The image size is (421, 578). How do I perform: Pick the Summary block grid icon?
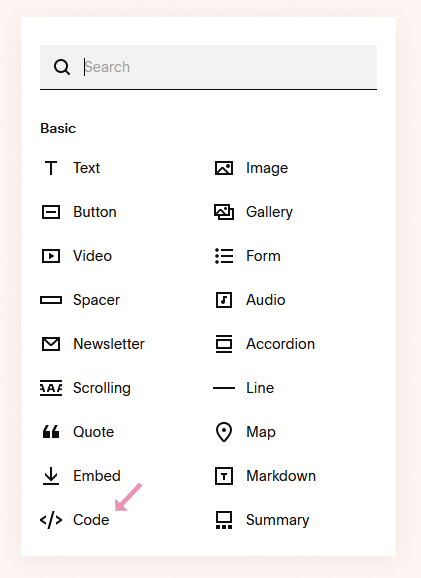pyautogui.click(x=224, y=520)
